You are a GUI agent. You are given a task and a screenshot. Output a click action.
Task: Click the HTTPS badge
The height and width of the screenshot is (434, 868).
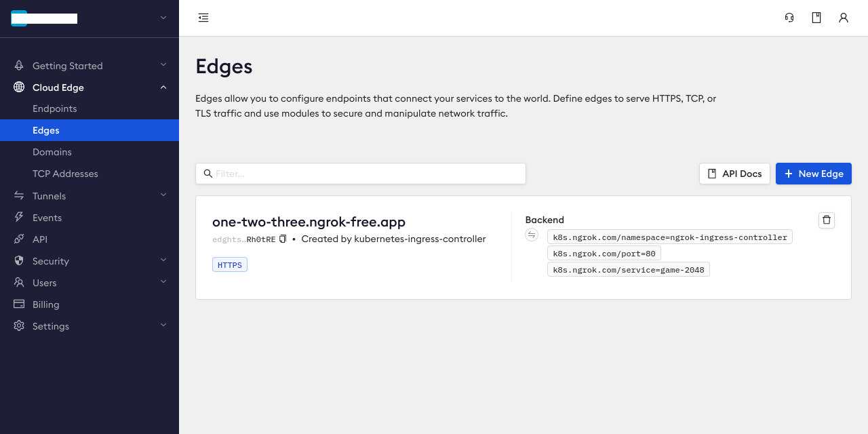coord(230,264)
